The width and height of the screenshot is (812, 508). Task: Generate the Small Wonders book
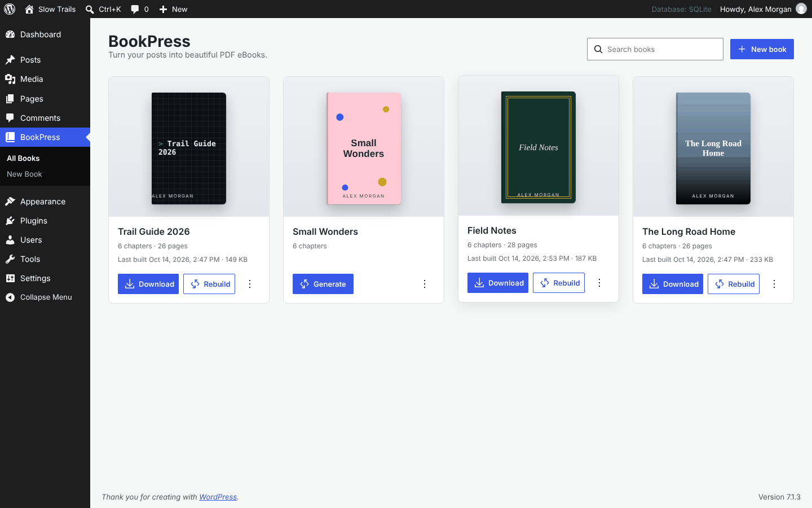coord(323,284)
